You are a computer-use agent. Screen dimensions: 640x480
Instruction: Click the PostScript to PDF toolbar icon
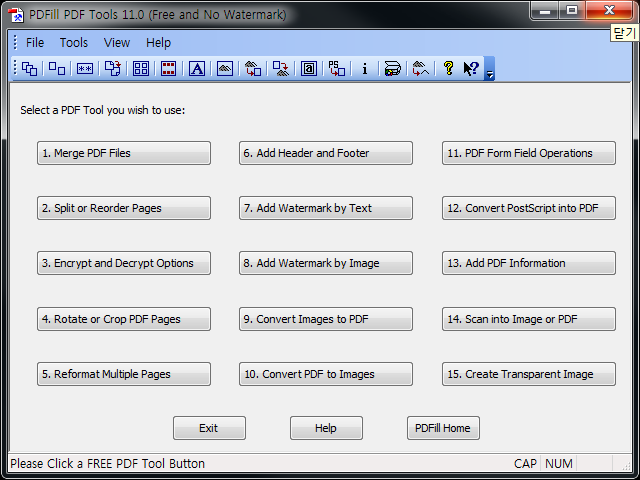337,69
